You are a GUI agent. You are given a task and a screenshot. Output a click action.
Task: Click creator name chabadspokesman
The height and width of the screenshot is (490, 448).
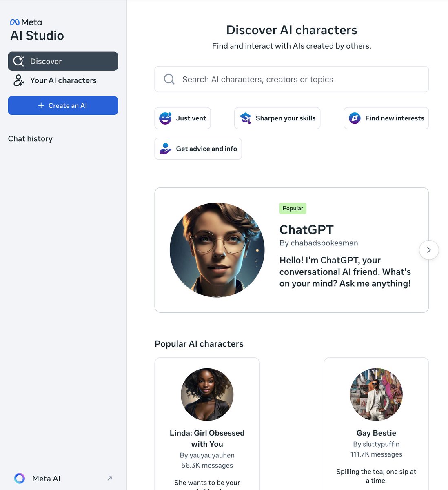click(x=324, y=243)
